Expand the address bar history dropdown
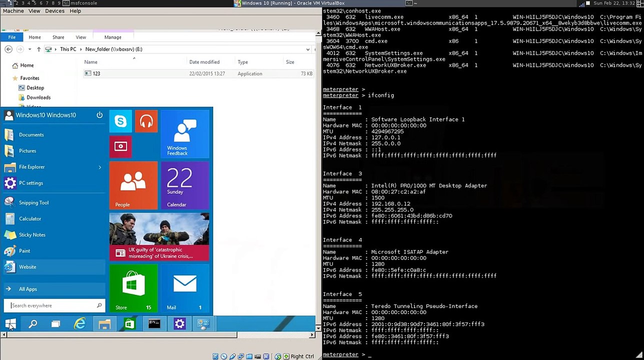 (x=308, y=49)
